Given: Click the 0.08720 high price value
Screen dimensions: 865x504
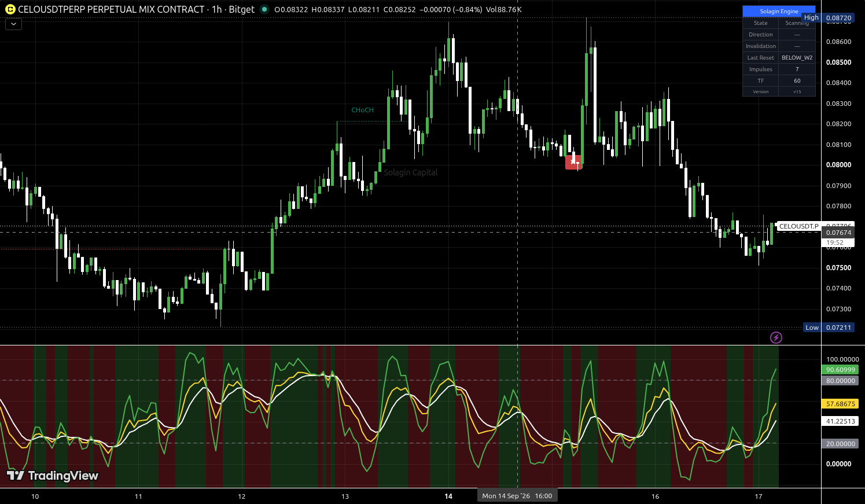Looking at the screenshot, I should point(838,18).
